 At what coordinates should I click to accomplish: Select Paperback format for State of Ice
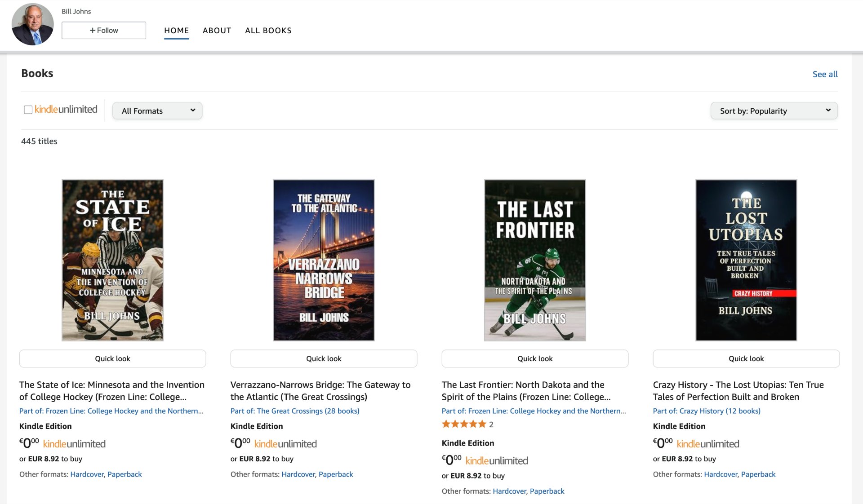click(125, 474)
